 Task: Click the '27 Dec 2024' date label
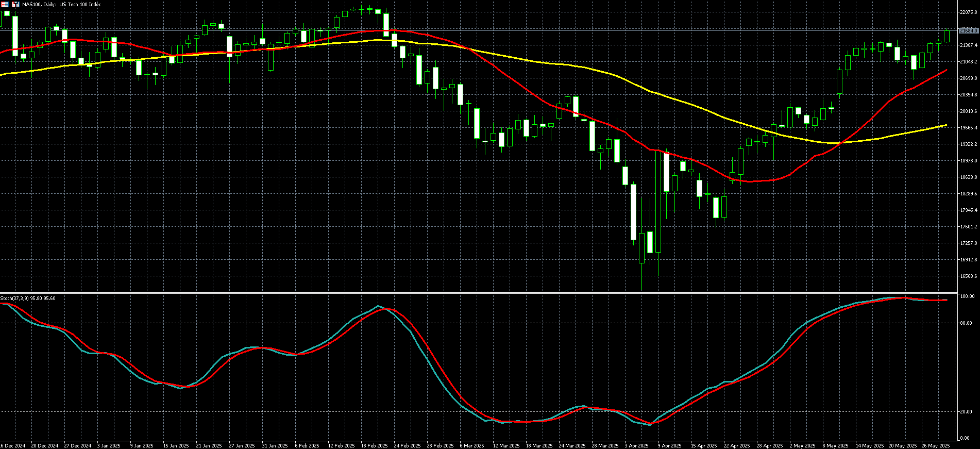point(78,446)
